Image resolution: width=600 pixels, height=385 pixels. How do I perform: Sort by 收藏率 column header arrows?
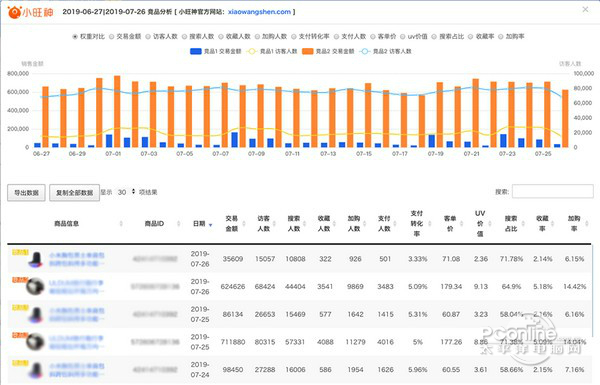click(x=553, y=223)
